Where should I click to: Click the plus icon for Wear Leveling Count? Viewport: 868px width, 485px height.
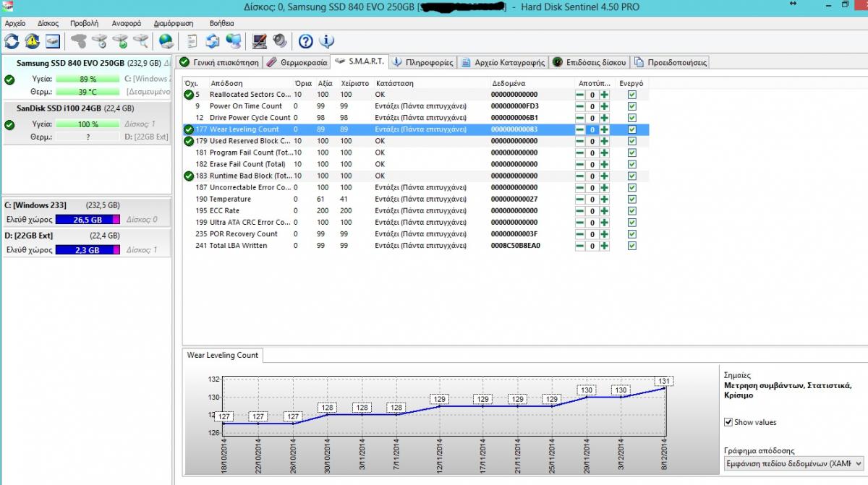point(605,129)
